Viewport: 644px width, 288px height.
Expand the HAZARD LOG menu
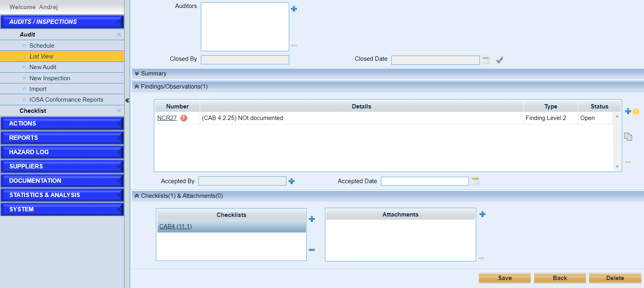click(62, 152)
